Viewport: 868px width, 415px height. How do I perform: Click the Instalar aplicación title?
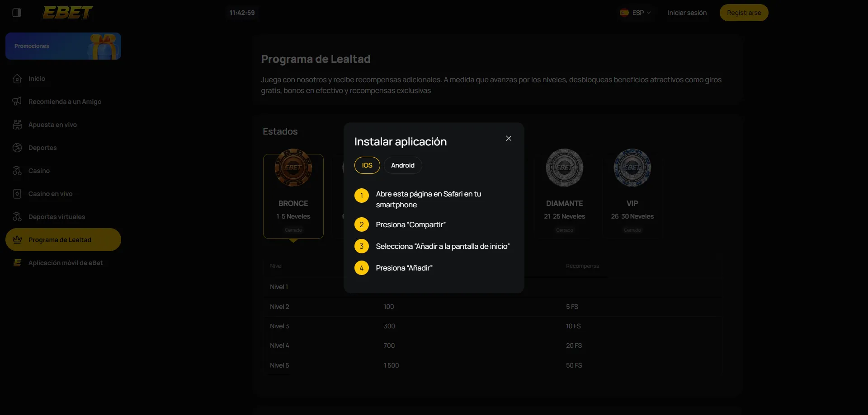[x=401, y=142]
